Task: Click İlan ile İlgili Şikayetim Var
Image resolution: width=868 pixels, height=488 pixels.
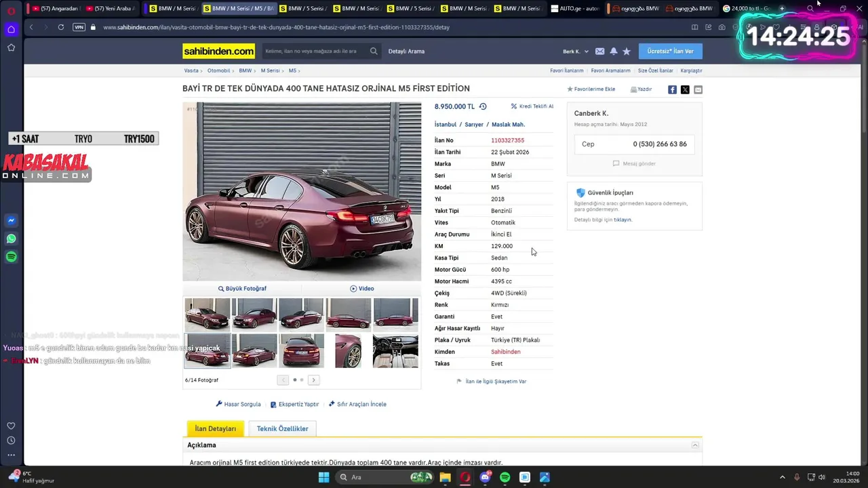Action: [492, 382]
